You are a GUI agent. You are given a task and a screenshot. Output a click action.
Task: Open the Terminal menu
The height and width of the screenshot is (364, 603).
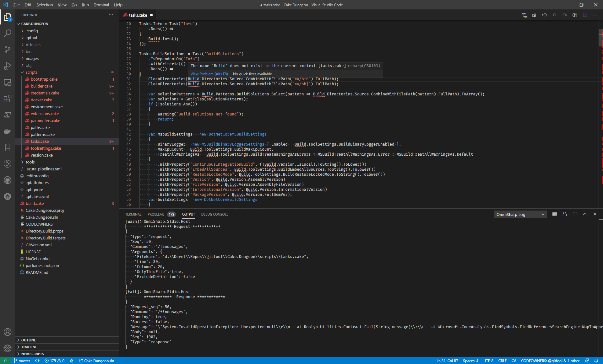101,5
